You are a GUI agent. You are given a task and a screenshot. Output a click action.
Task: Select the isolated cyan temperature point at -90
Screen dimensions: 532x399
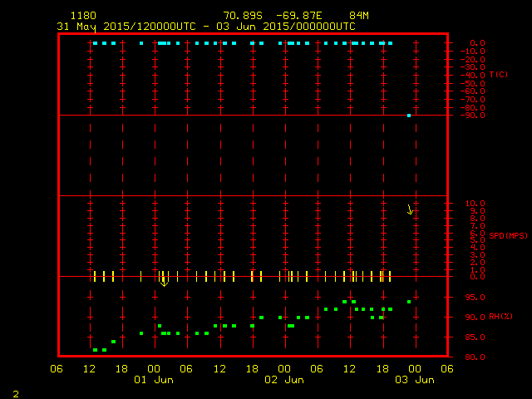[409, 116]
